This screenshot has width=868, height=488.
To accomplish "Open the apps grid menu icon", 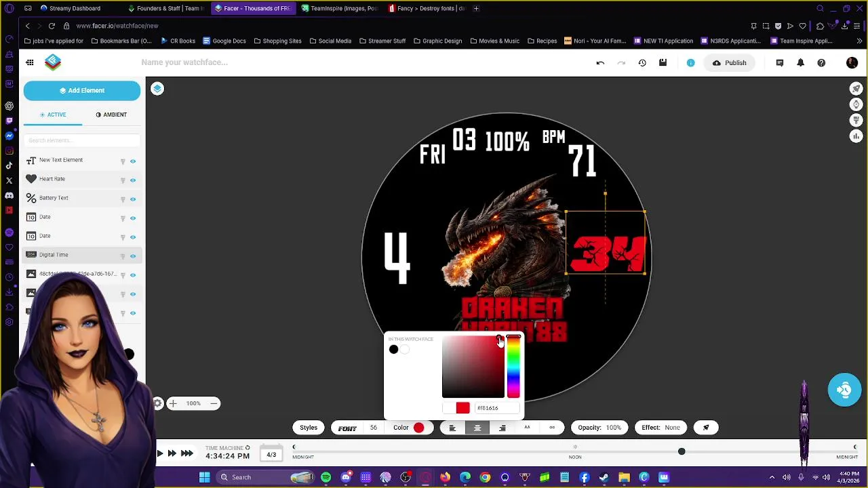I will click(x=30, y=62).
